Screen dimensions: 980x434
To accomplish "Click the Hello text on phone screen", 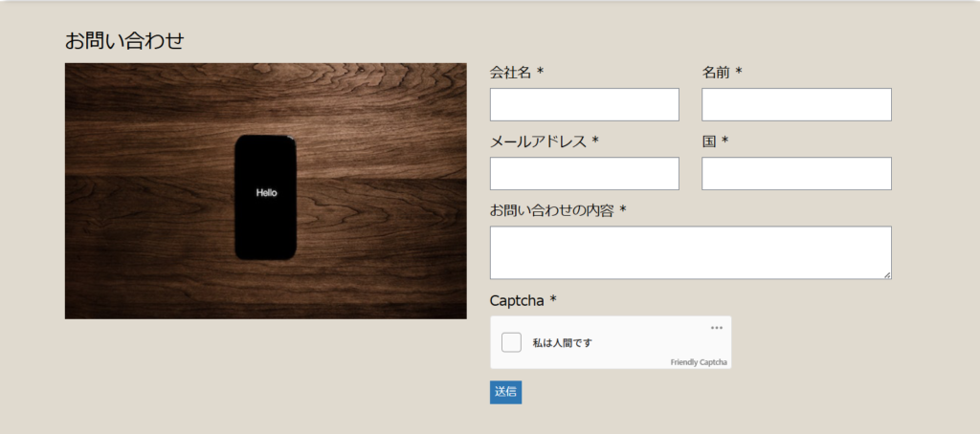I will (266, 193).
